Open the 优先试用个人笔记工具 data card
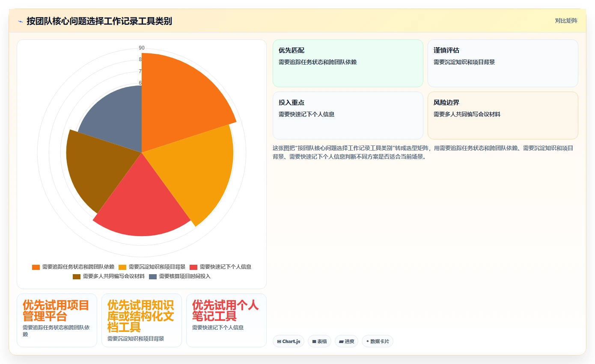The image size is (595, 364). pos(226,320)
